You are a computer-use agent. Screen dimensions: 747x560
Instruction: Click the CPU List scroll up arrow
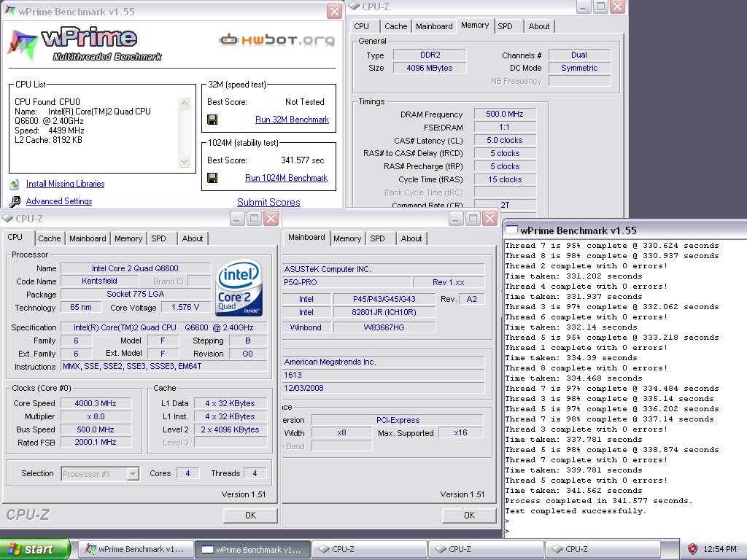(x=185, y=102)
